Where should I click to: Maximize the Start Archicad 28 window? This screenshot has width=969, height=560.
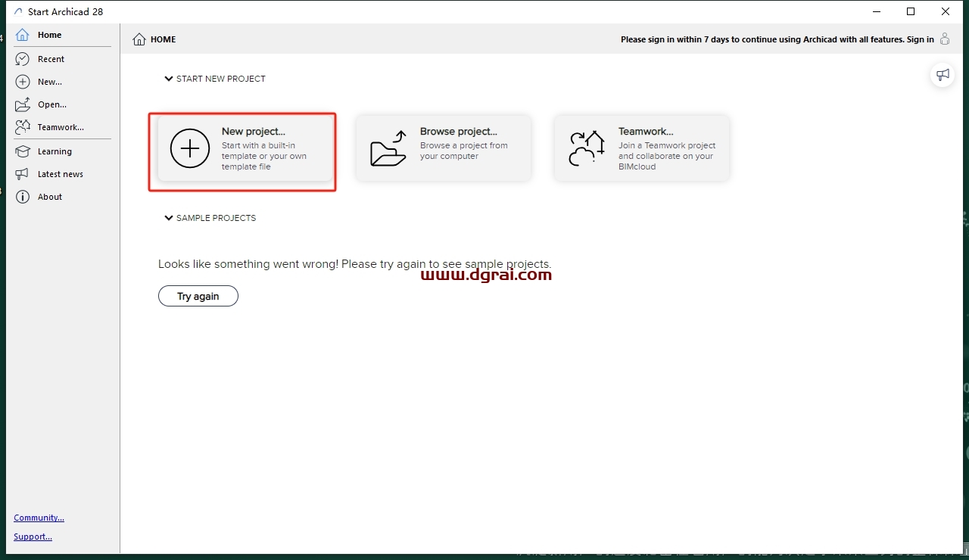[x=911, y=11]
